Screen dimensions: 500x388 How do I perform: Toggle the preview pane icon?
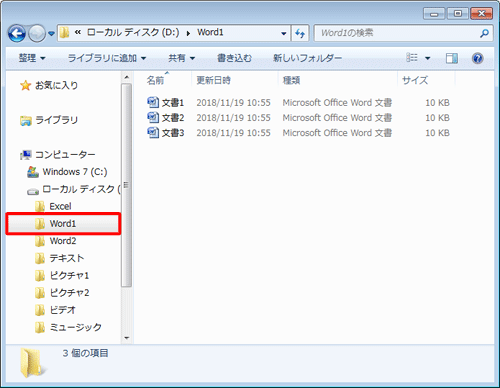452,58
